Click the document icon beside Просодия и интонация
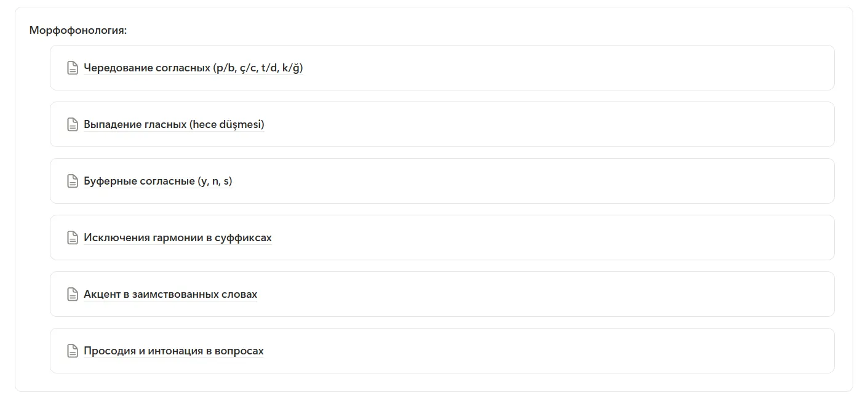Viewport: 868px width, 395px height. coord(73,351)
